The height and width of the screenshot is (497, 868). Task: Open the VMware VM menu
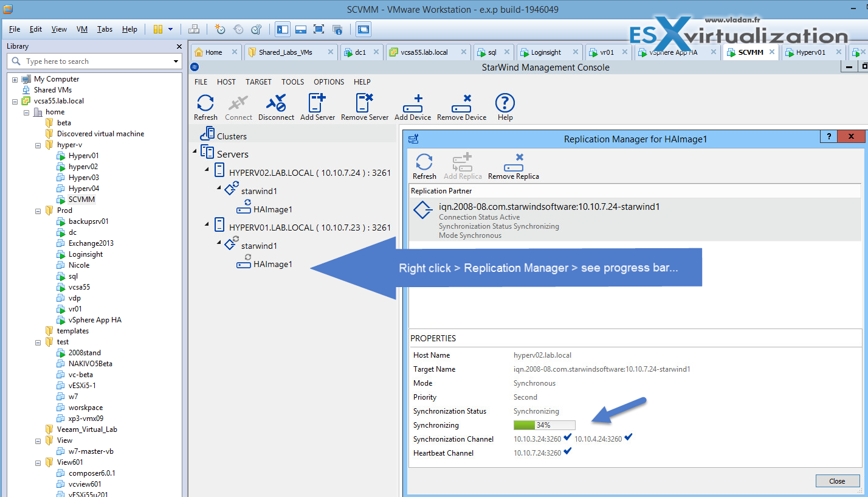point(82,29)
